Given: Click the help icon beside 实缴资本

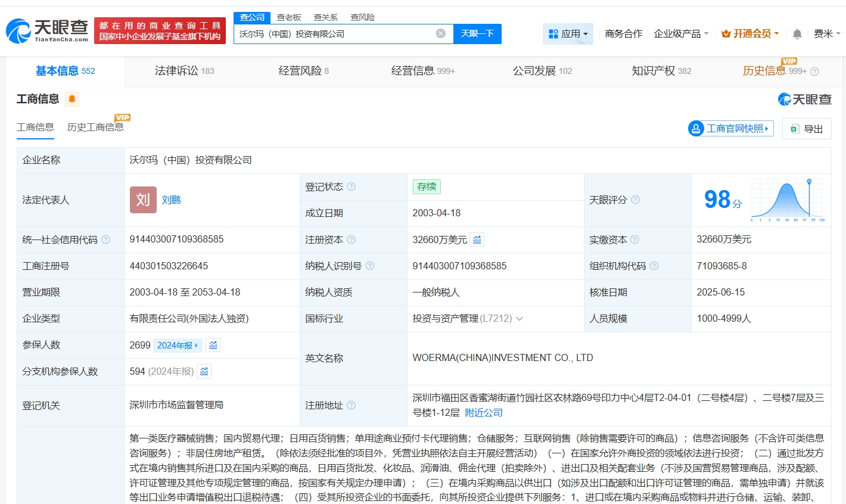Looking at the screenshot, I should pyautogui.click(x=634, y=239).
